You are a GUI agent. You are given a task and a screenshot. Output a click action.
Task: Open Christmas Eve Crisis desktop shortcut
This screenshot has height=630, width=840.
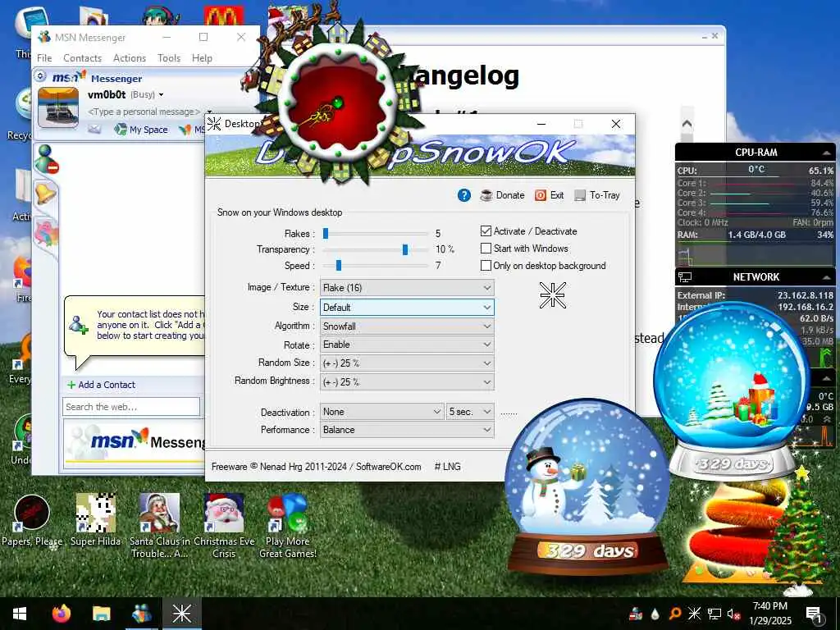click(x=224, y=526)
